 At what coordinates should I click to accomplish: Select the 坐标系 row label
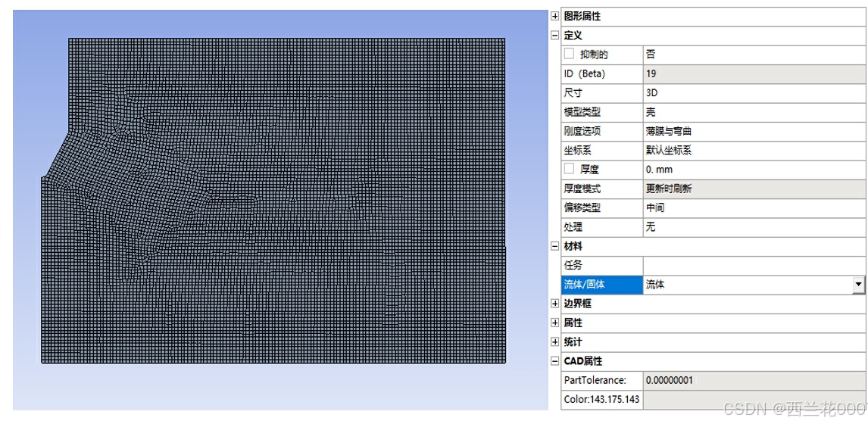(601, 150)
